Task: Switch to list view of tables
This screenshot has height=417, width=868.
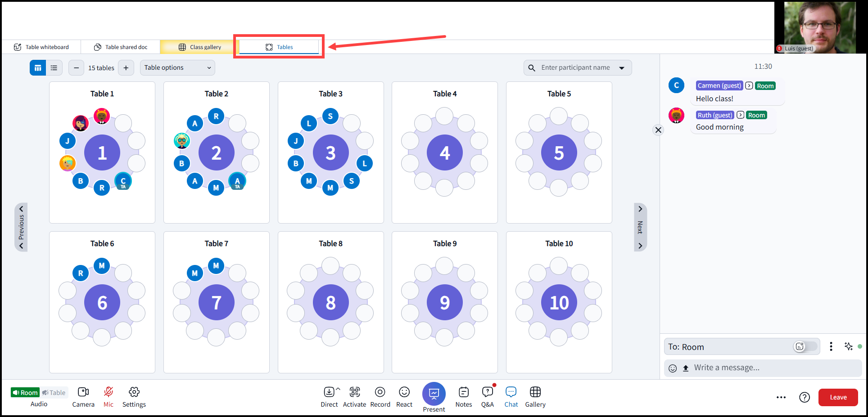Action: (54, 68)
